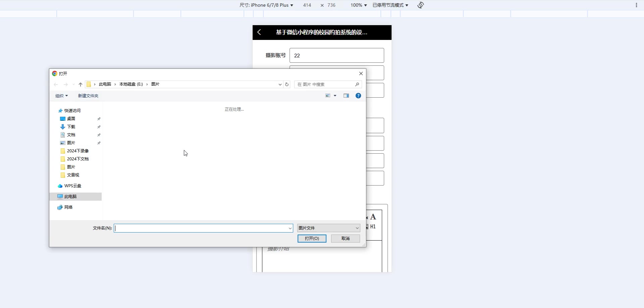Click the pin icon beside 文档
Viewport: 644px width, 308px height.
point(99,135)
